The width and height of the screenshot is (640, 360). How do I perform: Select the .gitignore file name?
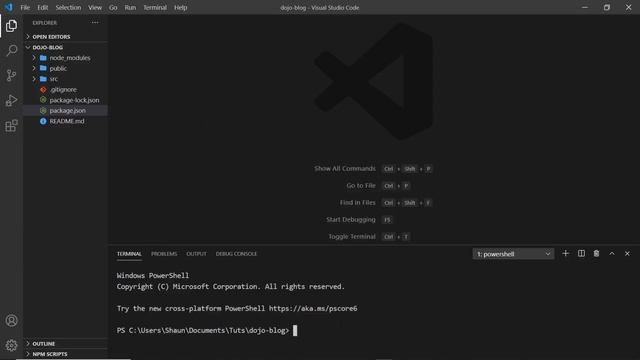[63, 89]
